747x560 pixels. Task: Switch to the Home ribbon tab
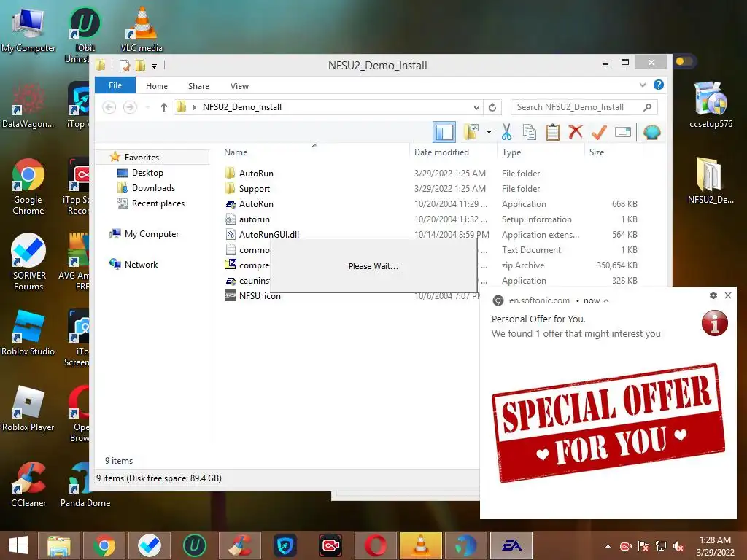157,86
